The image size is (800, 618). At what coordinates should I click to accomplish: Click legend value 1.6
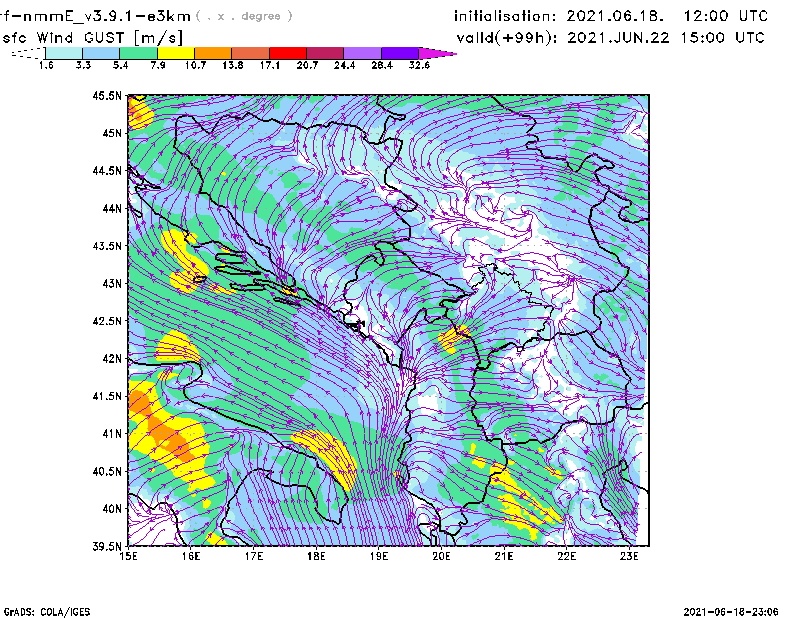coord(46,65)
